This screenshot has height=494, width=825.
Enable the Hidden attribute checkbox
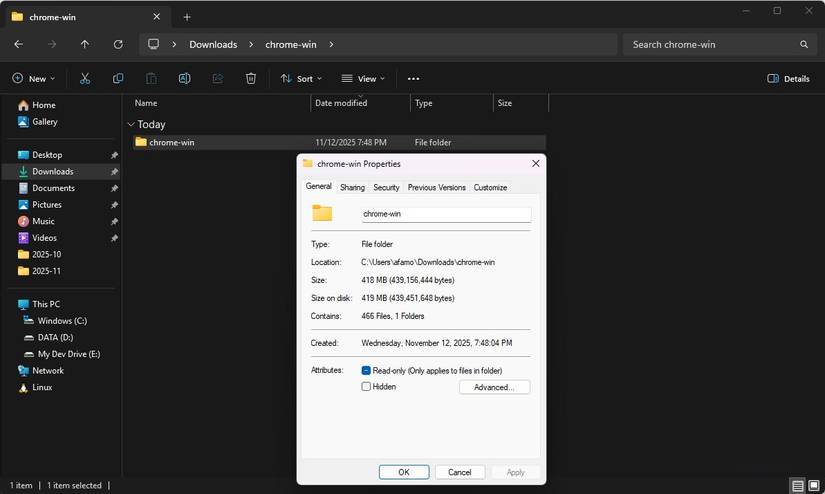point(366,387)
